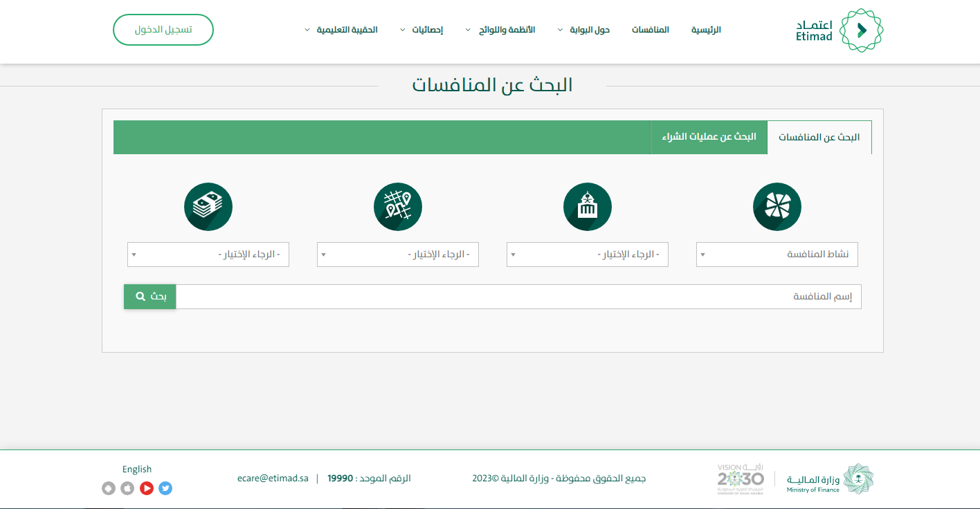Click the competition activity pie icon
Image resolution: width=980 pixels, height=509 pixels.
click(x=777, y=207)
